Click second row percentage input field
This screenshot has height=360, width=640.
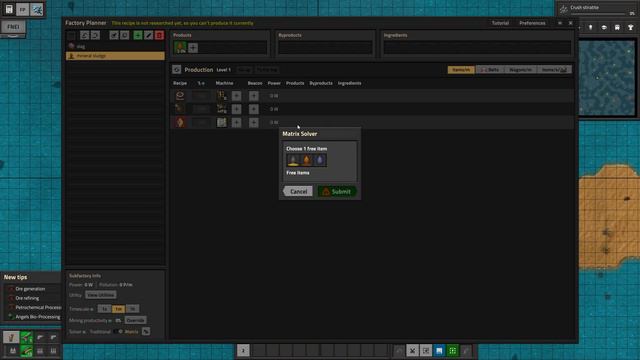201,109
